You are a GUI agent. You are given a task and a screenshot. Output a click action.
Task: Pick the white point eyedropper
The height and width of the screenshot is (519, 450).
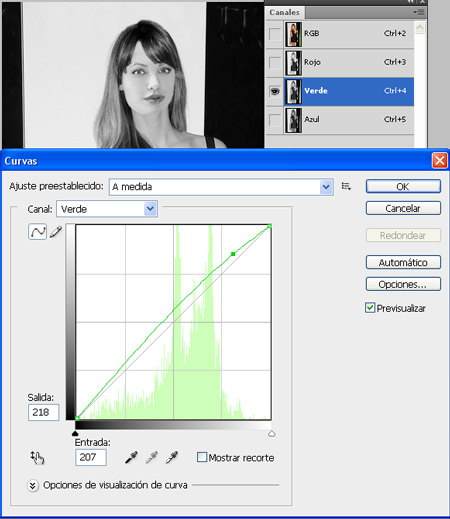pyautogui.click(x=172, y=457)
